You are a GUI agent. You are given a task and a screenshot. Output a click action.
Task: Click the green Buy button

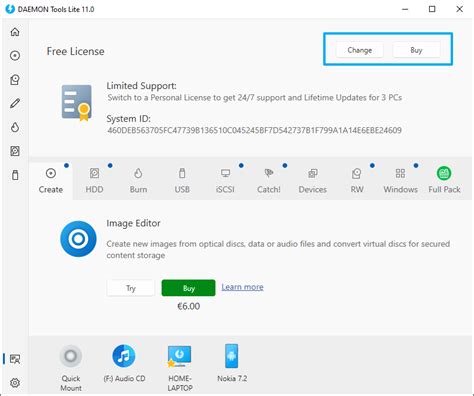tap(189, 288)
